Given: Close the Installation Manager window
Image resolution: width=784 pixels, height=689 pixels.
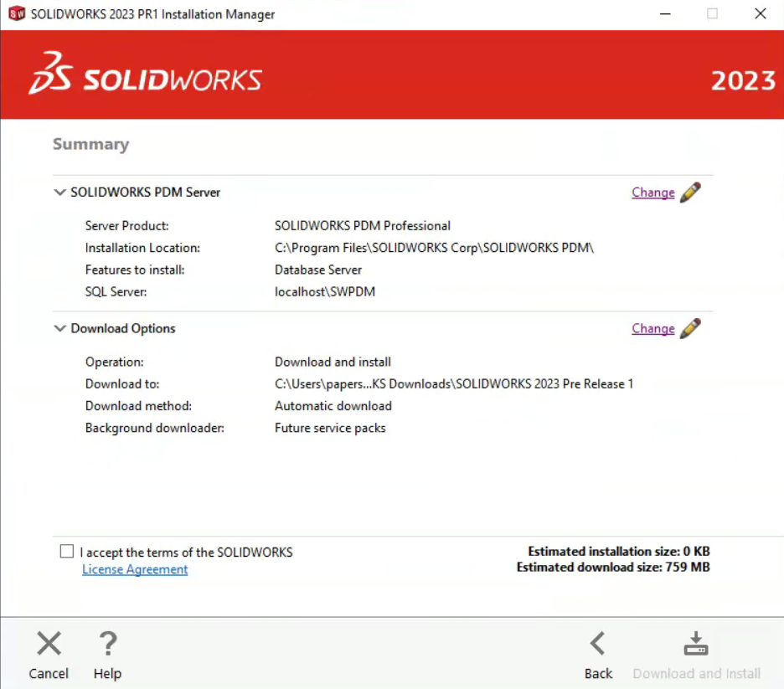Looking at the screenshot, I should tap(761, 13).
